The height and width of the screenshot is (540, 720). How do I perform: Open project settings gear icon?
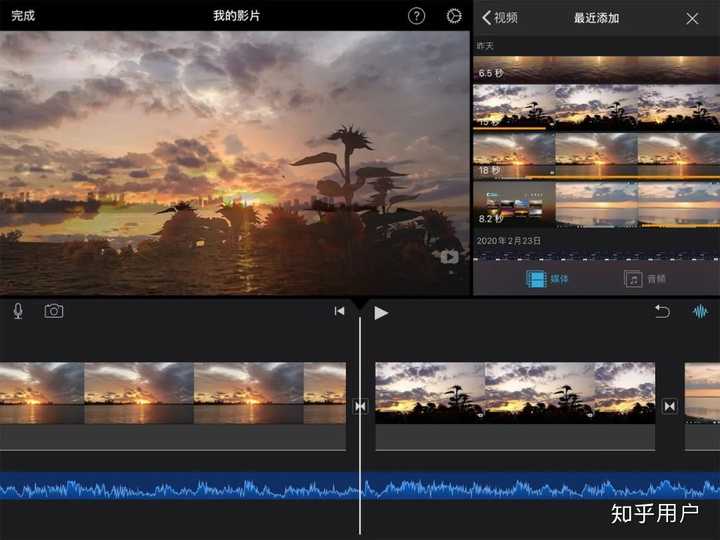click(454, 16)
